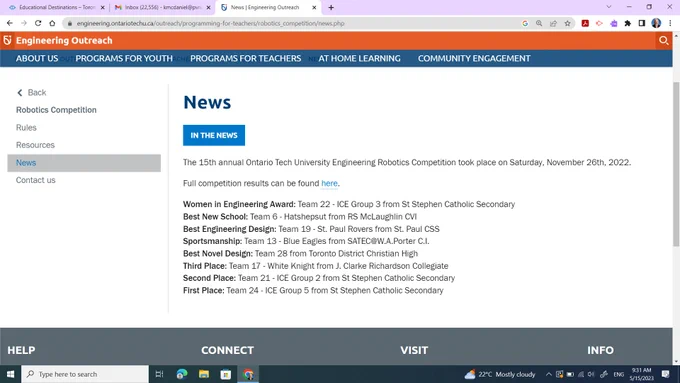Open the PROGRAMS FOR TEACHERS menu
The width and height of the screenshot is (680, 383).
click(x=245, y=59)
